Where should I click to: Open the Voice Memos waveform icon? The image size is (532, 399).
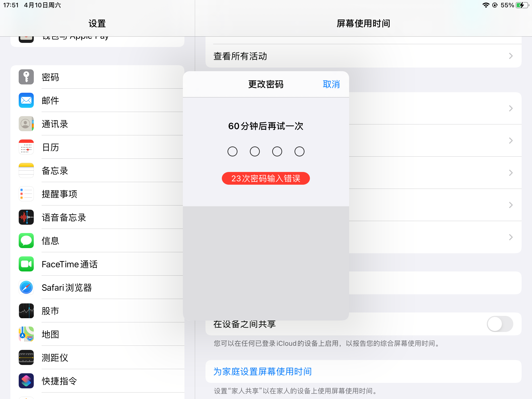point(26,217)
